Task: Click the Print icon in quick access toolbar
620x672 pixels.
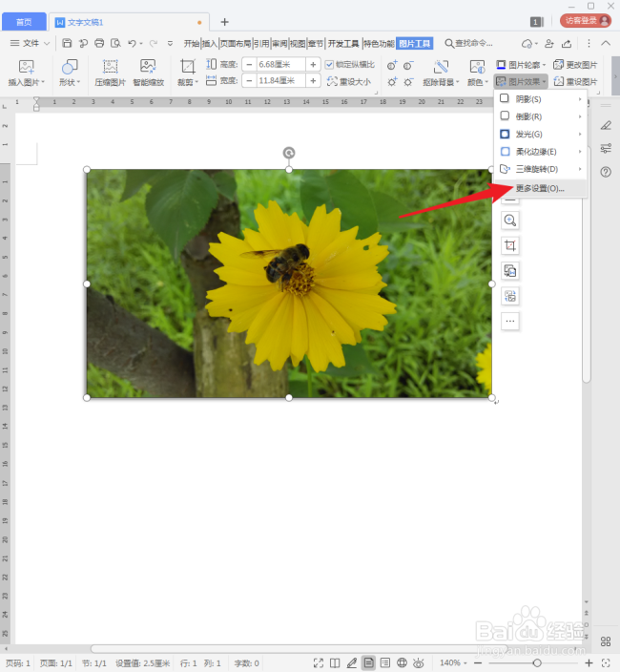Action: click(x=99, y=43)
